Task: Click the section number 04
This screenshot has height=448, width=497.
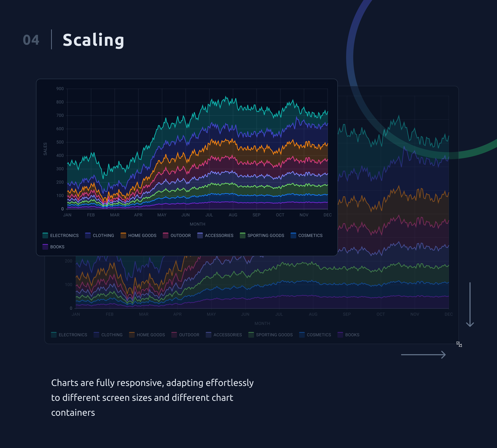Action: coord(31,40)
